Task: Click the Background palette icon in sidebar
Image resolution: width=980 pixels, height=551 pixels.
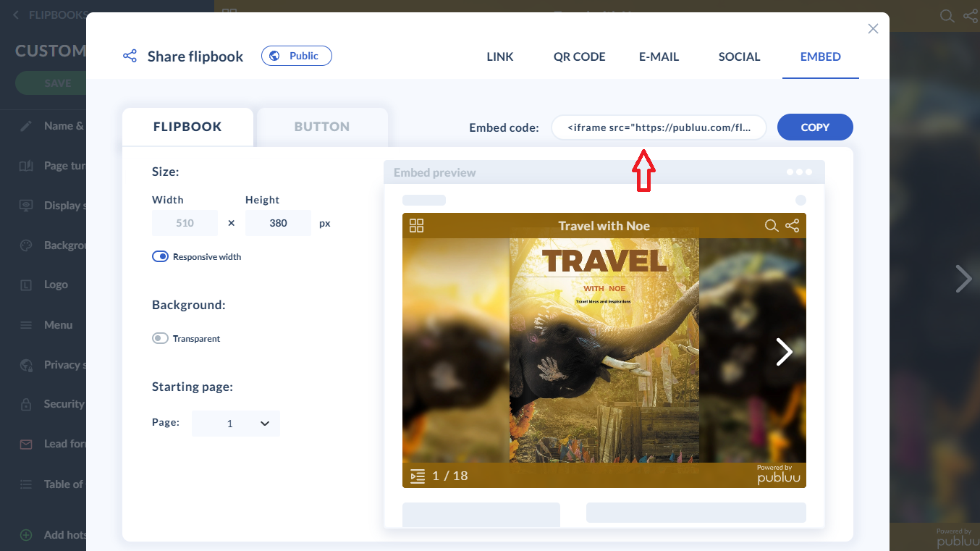Action: (26, 245)
